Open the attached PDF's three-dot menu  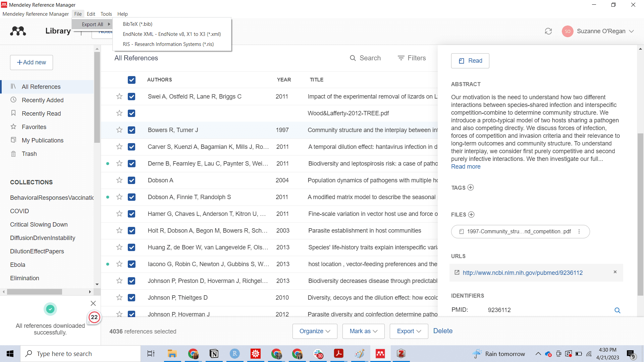579,232
